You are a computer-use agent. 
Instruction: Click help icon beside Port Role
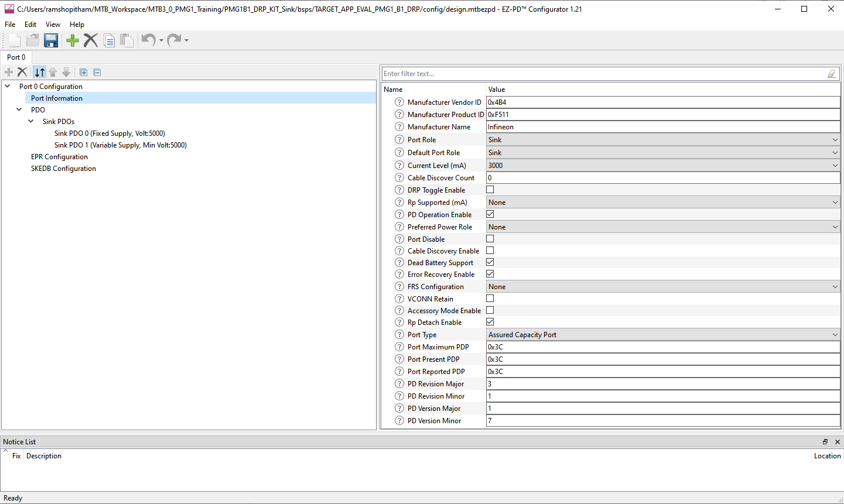pyautogui.click(x=399, y=139)
